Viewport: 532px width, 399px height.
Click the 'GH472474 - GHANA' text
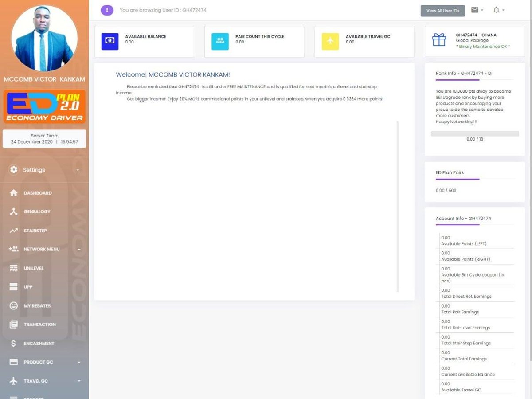476,35
